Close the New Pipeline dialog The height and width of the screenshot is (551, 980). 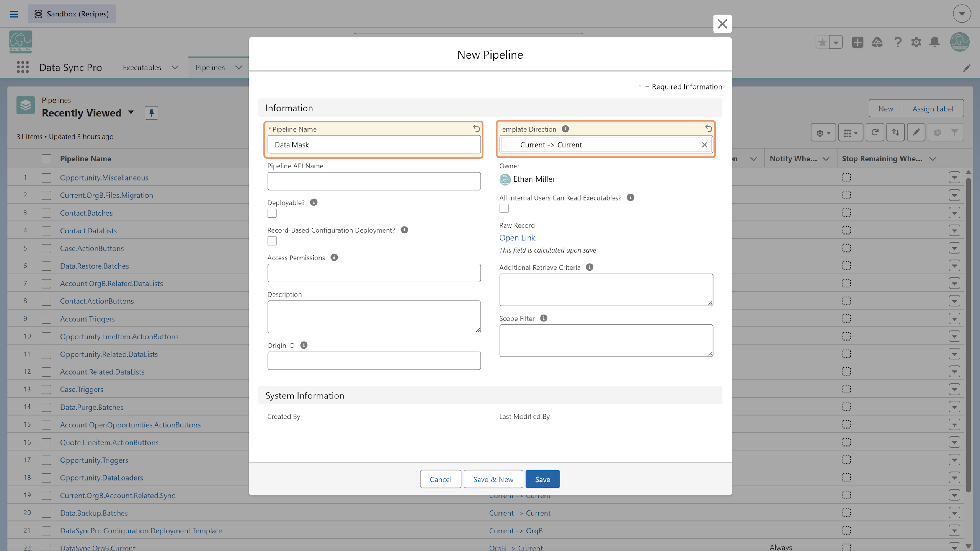pyautogui.click(x=722, y=24)
